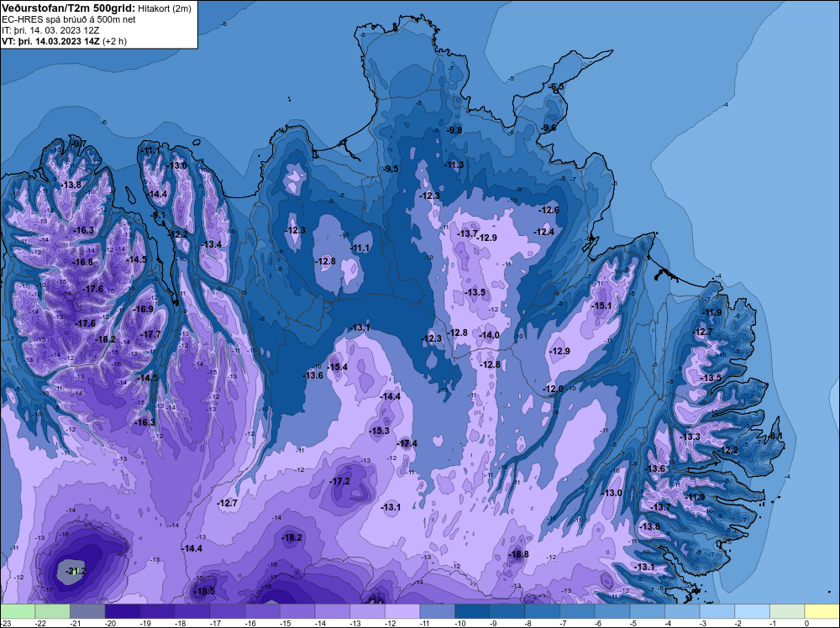Click the pale green legend swatch above -1
The height and width of the screenshot is (628, 840).
(788, 611)
